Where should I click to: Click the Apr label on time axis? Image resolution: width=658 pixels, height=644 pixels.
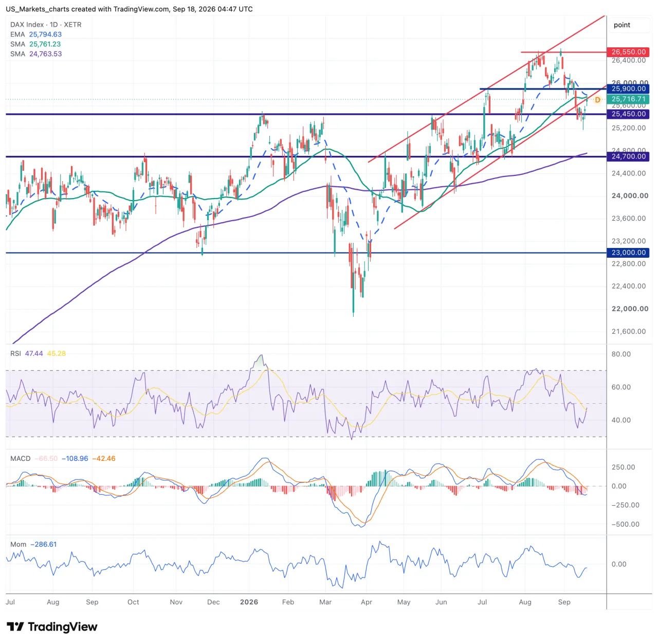(367, 602)
